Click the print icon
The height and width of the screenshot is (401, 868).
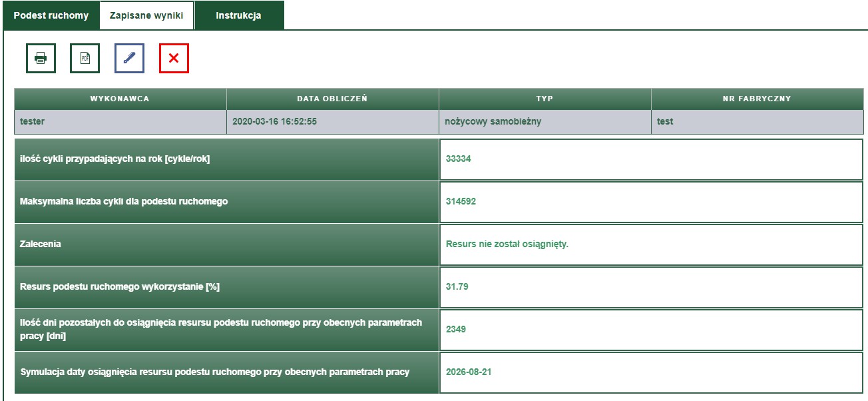pos(40,58)
